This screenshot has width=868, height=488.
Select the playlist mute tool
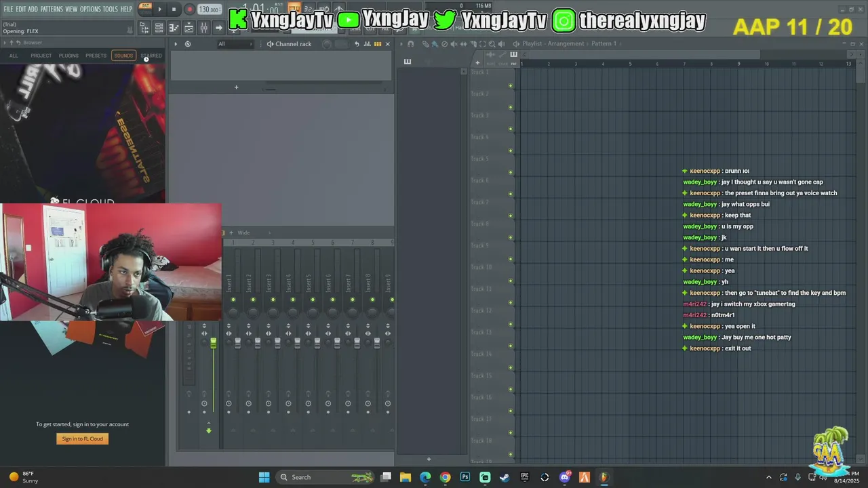pos(454,44)
